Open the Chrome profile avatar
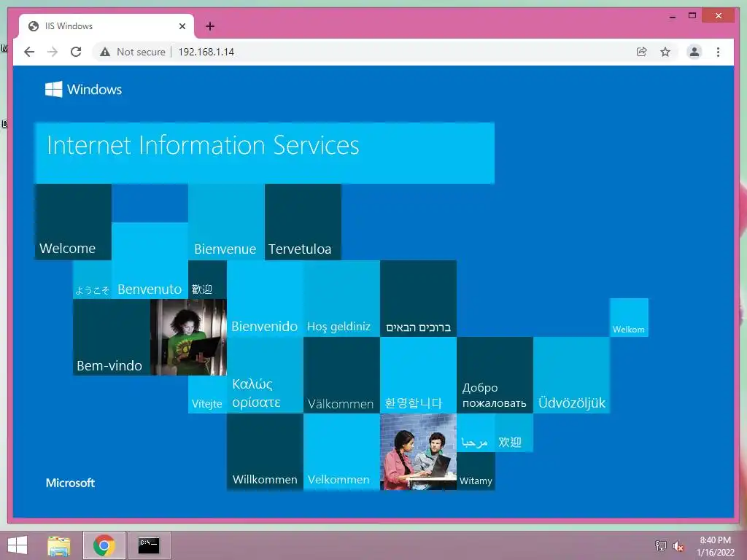This screenshot has width=747, height=560. [694, 52]
